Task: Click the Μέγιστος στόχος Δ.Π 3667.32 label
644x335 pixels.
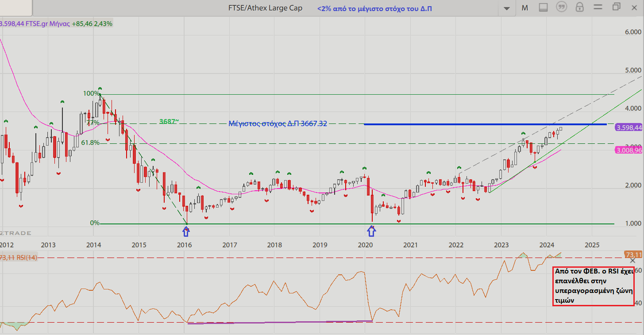Action: (x=278, y=124)
